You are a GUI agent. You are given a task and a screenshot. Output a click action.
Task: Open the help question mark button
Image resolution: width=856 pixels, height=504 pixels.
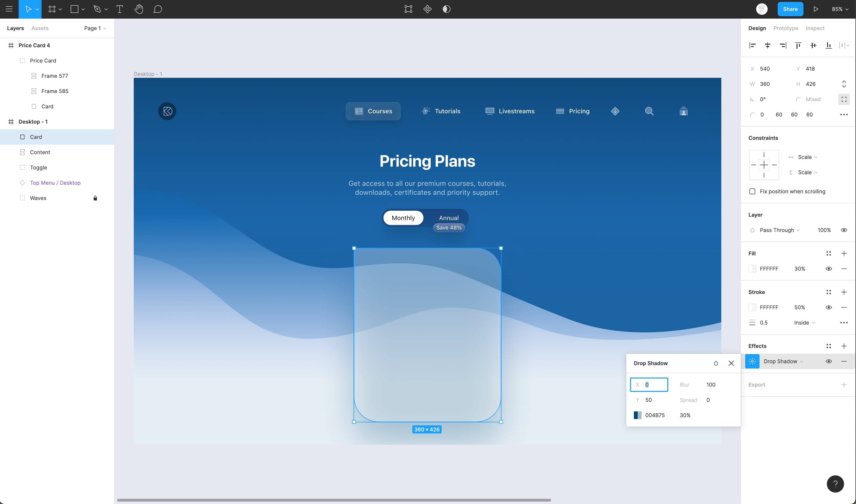click(835, 484)
